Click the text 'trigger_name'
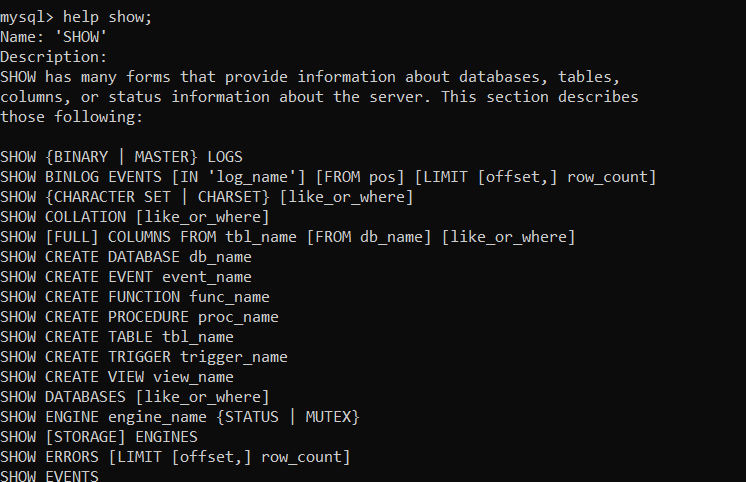Viewport: 746px width, 482px height. pyautogui.click(x=233, y=357)
